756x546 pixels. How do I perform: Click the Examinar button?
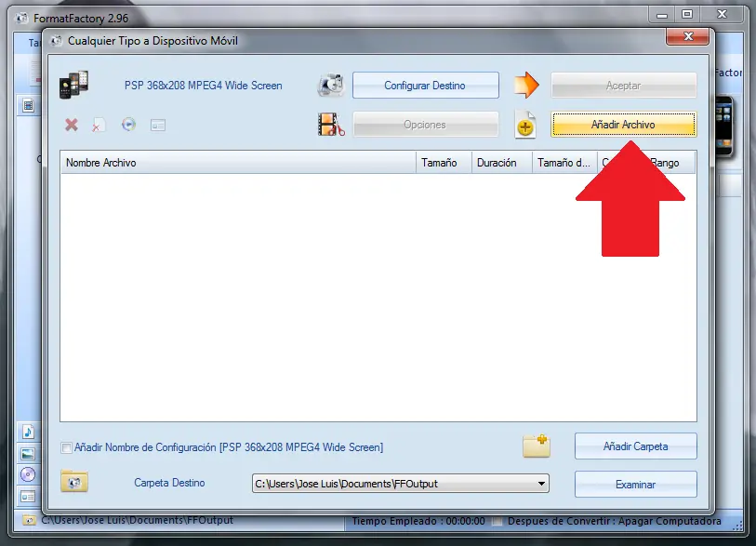pos(635,485)
